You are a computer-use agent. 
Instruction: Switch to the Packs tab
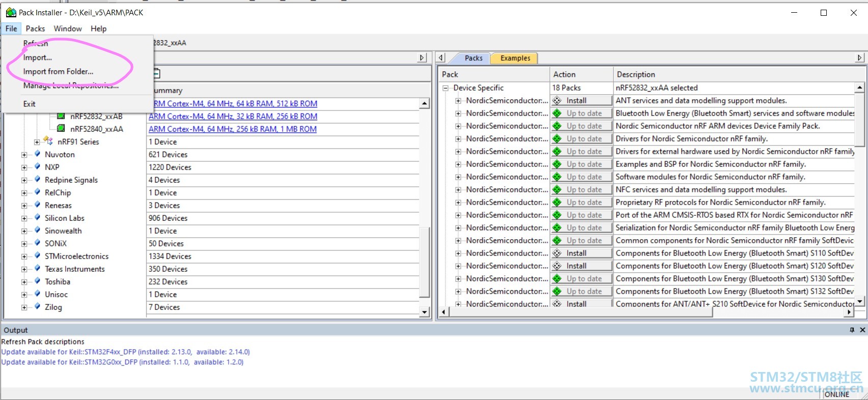(473, 58)
